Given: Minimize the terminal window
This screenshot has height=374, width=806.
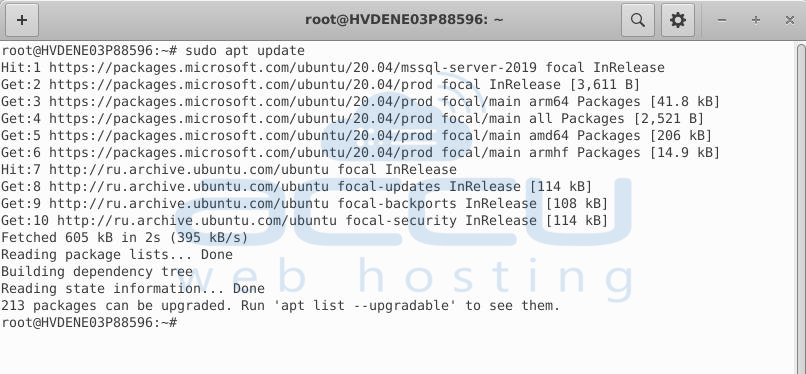Looking at the screenshot, I should coord(722,20).
